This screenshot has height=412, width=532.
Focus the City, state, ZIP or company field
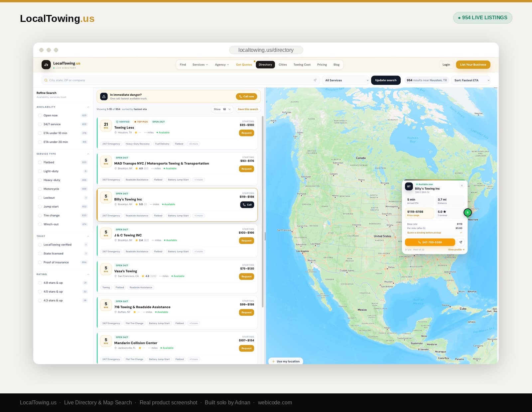[181, 80]
